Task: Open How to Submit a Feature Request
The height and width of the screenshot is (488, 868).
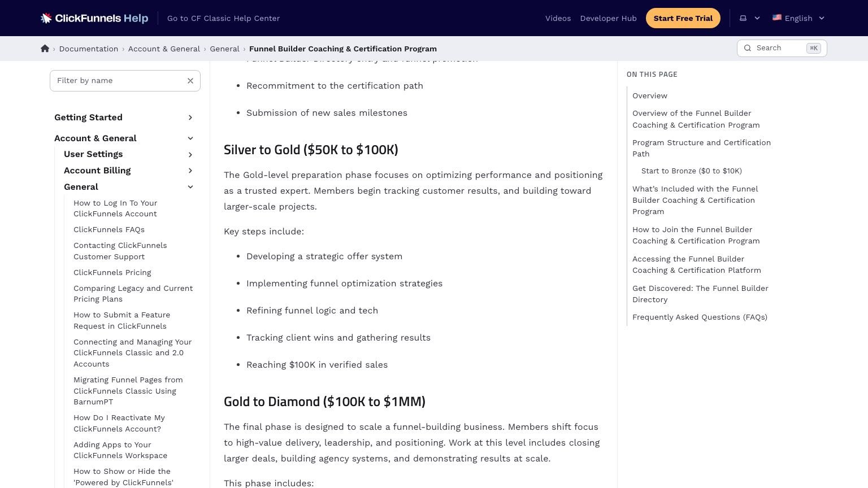Action: tap(121, 321)
